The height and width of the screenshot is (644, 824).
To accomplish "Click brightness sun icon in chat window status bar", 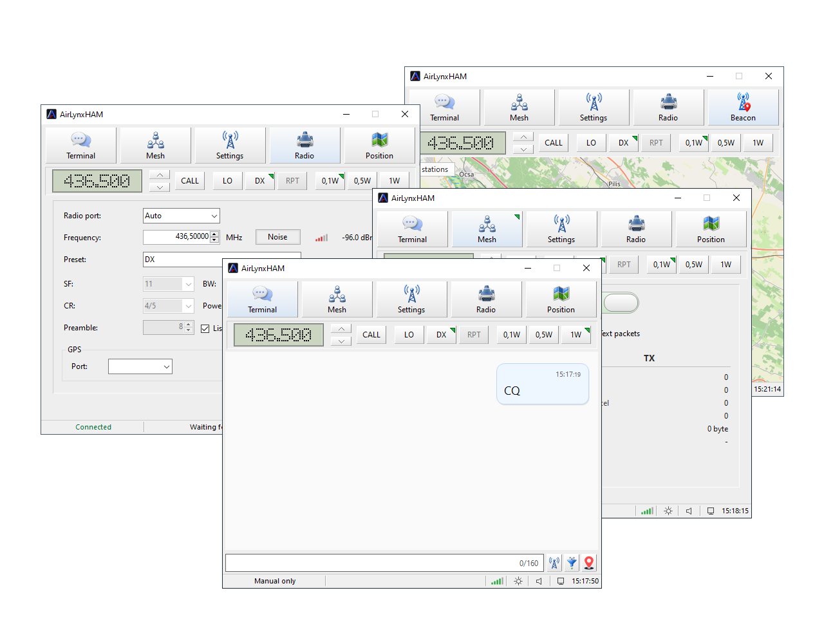I will pos(518,581).
